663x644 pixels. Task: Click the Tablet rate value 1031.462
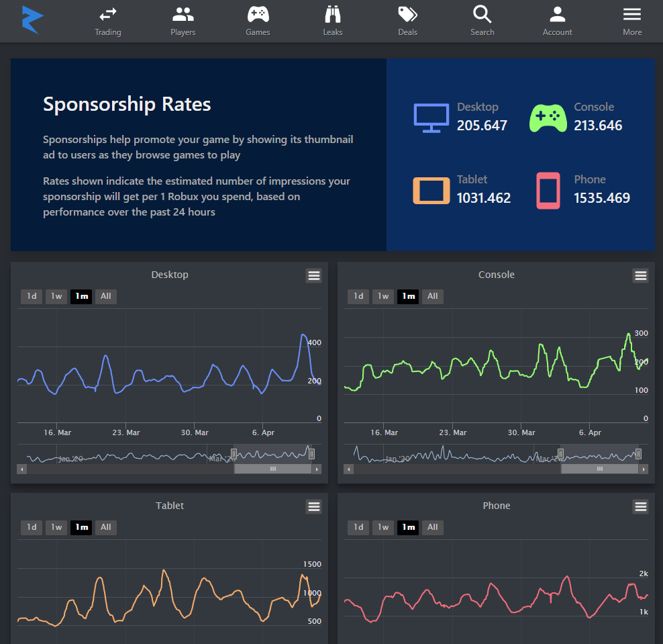[484, 198]
